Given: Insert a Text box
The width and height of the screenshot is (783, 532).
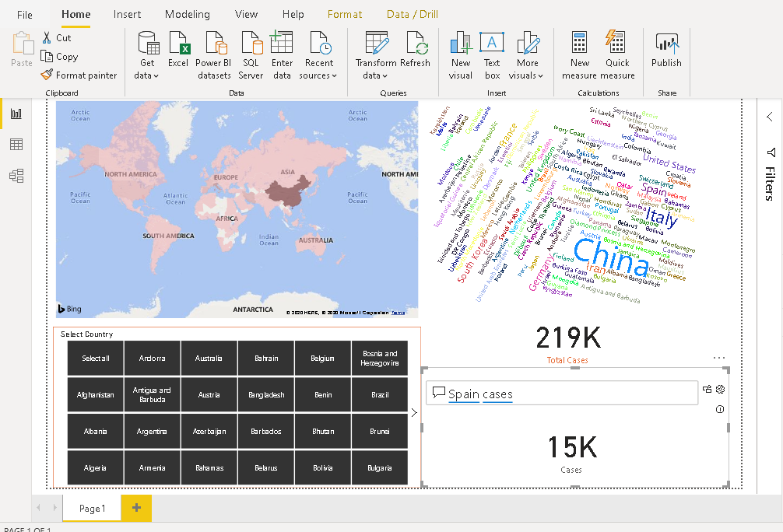Looking at the screenshot, I should click(492, 44).
